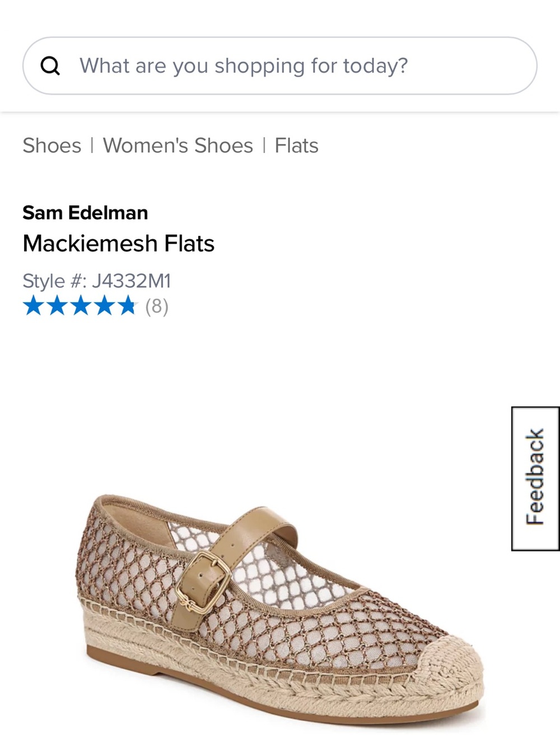Image resolution: width=560 pixels, height=747 pixels.
Task: Click the first star in rating row
Action: click(32, 307)
